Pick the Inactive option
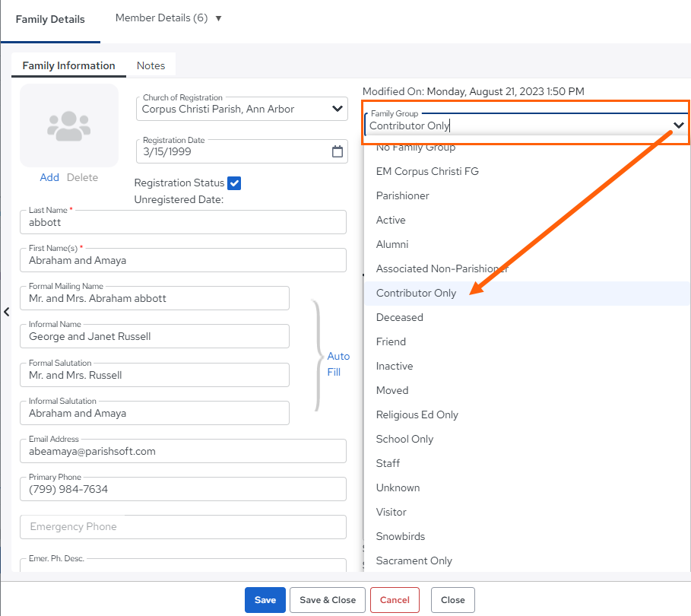 tap(527, 366)
